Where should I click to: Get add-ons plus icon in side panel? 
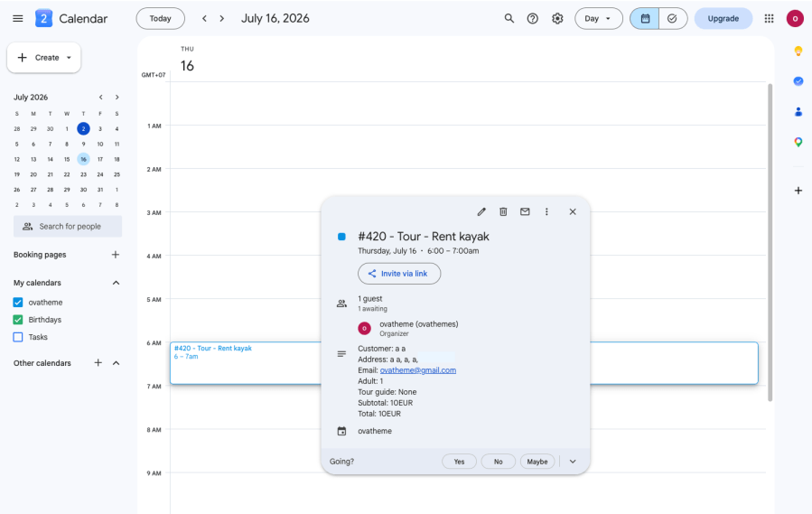point(798,191)
